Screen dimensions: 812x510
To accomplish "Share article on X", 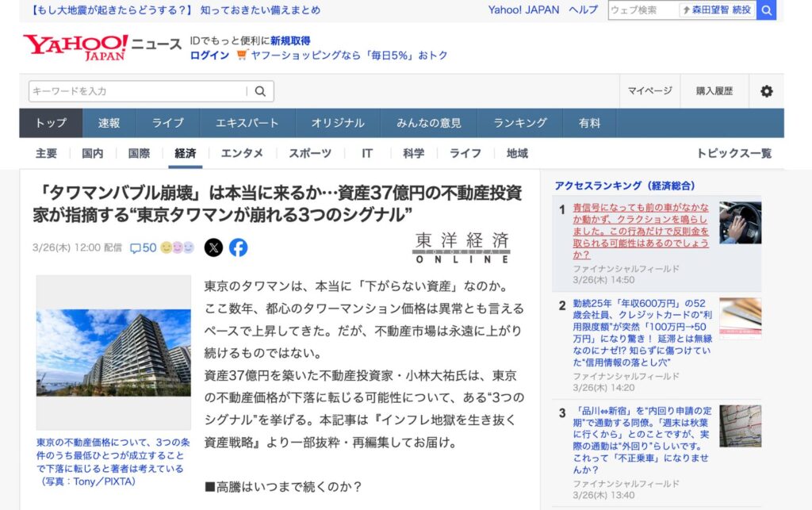I will click(213, 247).
